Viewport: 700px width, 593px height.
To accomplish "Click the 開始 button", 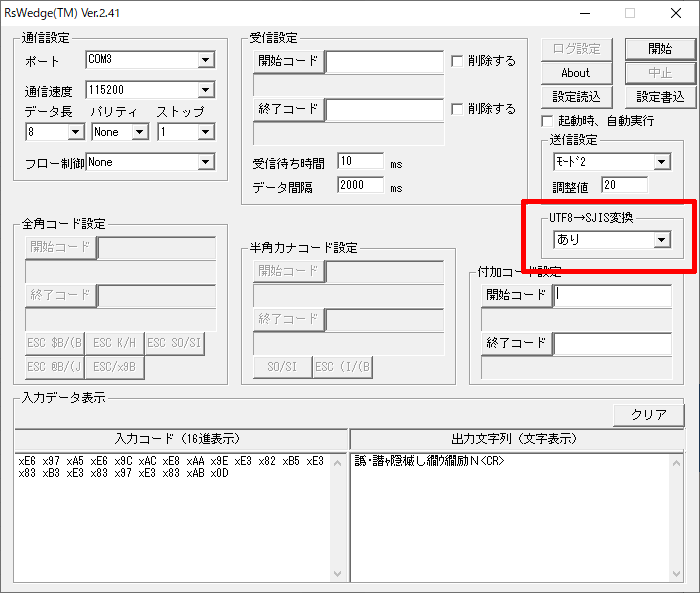I will [x=660, y=49].
